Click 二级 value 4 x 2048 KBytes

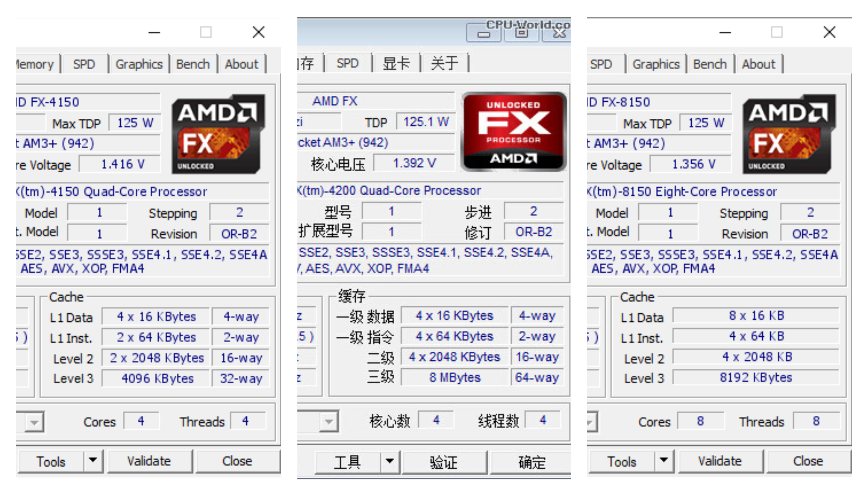coord(455,357)
